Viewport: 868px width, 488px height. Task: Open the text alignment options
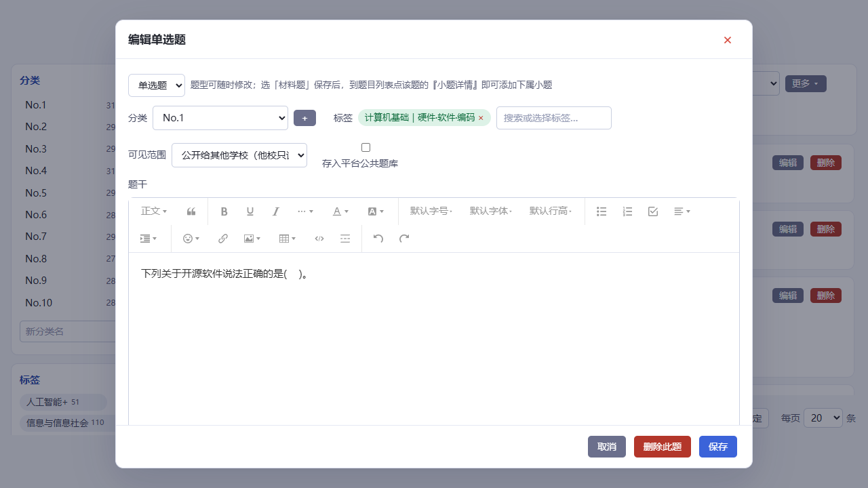(682, 211)
